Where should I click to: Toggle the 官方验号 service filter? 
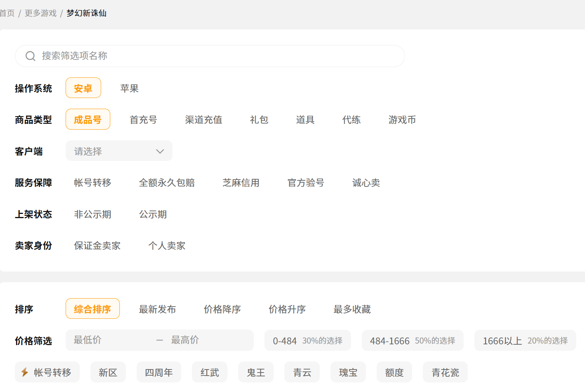point(306,183)
